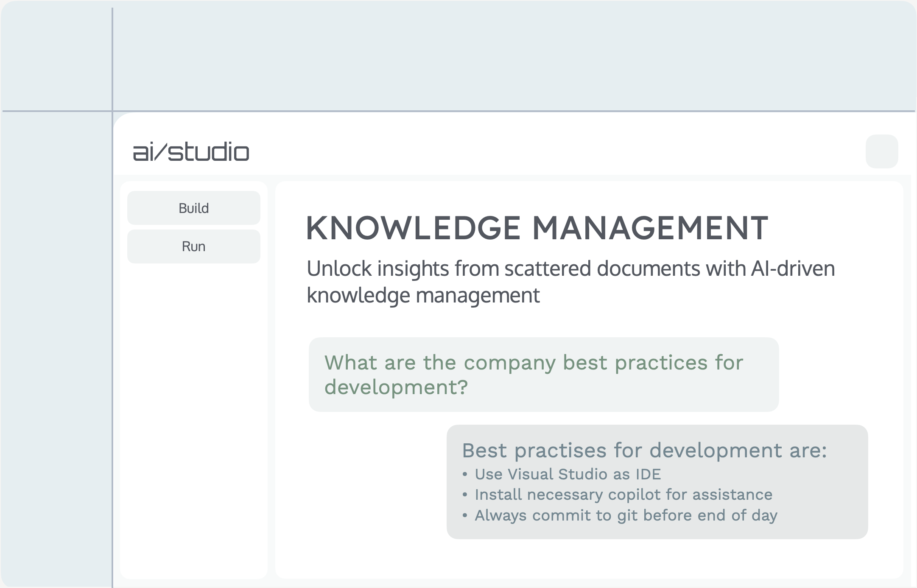Open the Build section
This screenshot has height=588, width=917.
[x=193, y=208]
